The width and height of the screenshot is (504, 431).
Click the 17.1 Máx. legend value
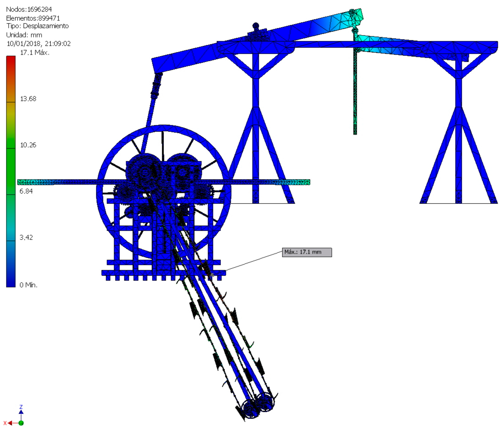[35, 52]
